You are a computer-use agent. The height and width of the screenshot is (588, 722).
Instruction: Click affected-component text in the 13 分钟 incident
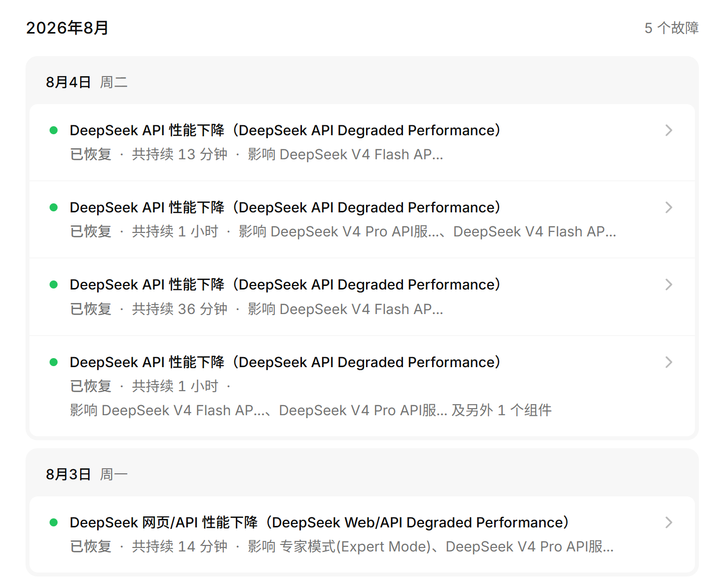345,154
